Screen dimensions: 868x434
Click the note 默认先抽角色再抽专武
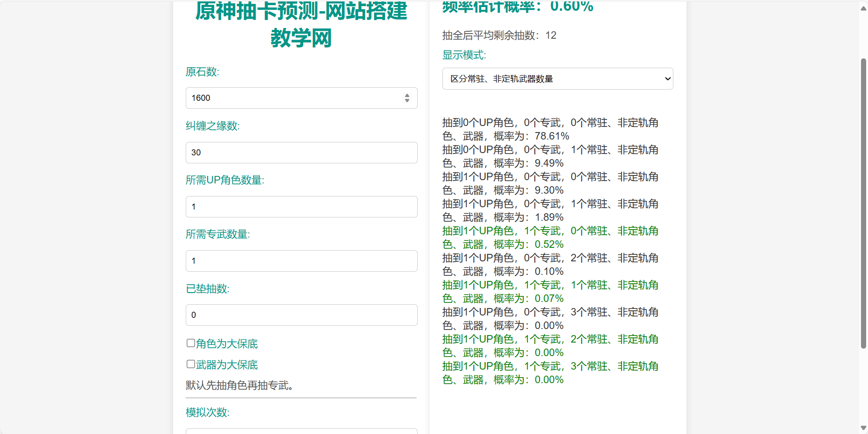click(x=240, y=385)
